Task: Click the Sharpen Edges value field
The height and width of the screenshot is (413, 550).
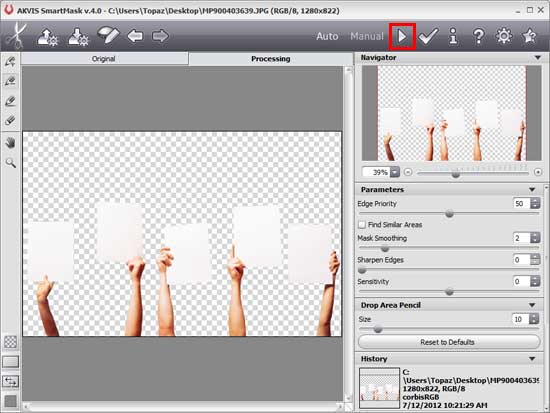Action: click(522, 260)
